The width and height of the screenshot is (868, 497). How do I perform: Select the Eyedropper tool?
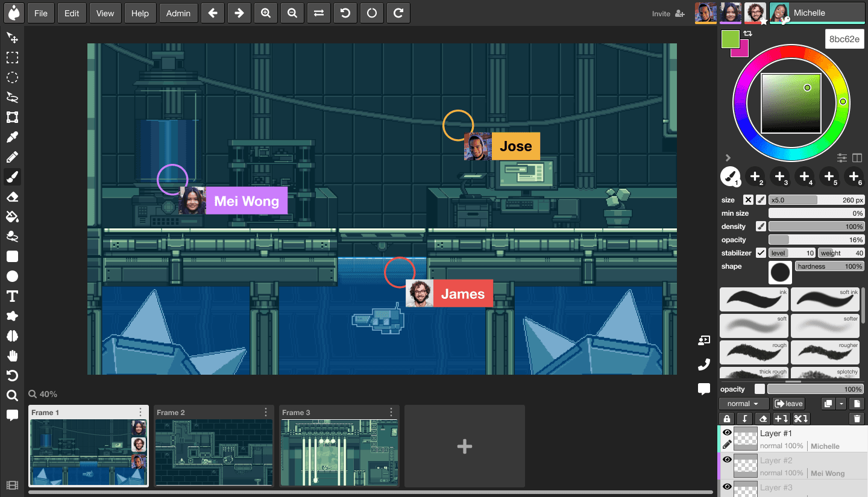[12, 137]
